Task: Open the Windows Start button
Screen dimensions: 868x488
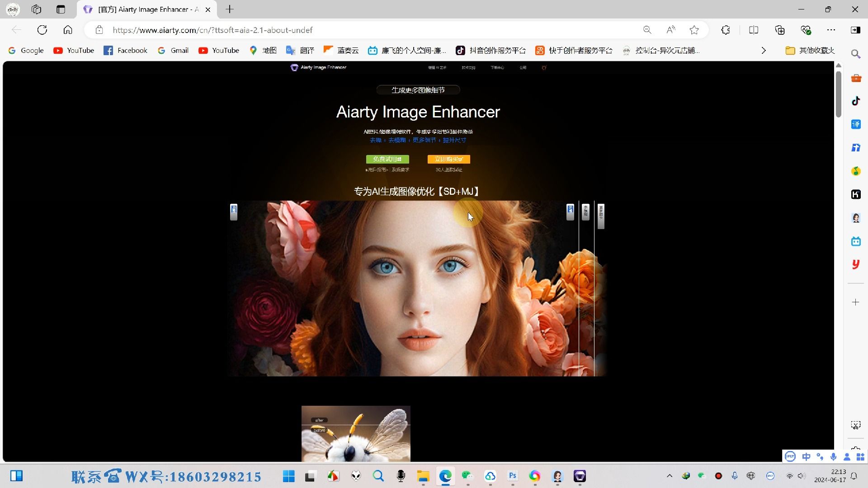Action: point(289,476)
